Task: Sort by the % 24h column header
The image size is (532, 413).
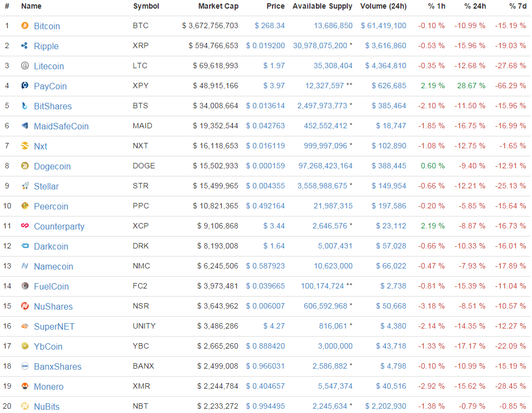Action: coord(475,6)
